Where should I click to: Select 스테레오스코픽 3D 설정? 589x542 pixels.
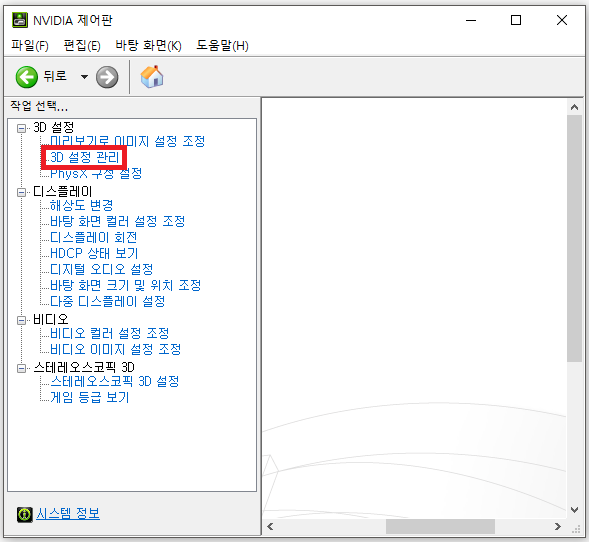pyautogui.click(x=115, y=381)
